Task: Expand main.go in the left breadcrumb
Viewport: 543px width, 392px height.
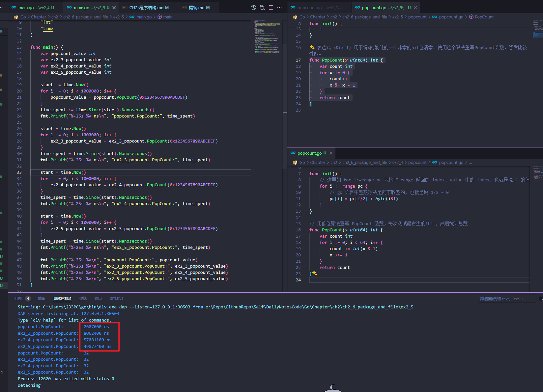Action: (x=144, y=17)
